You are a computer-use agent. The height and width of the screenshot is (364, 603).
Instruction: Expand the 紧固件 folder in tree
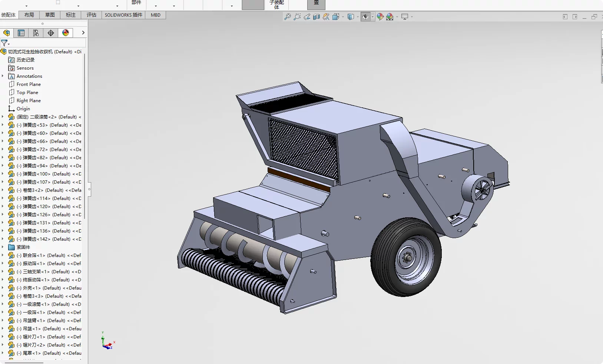coord(3,247)
